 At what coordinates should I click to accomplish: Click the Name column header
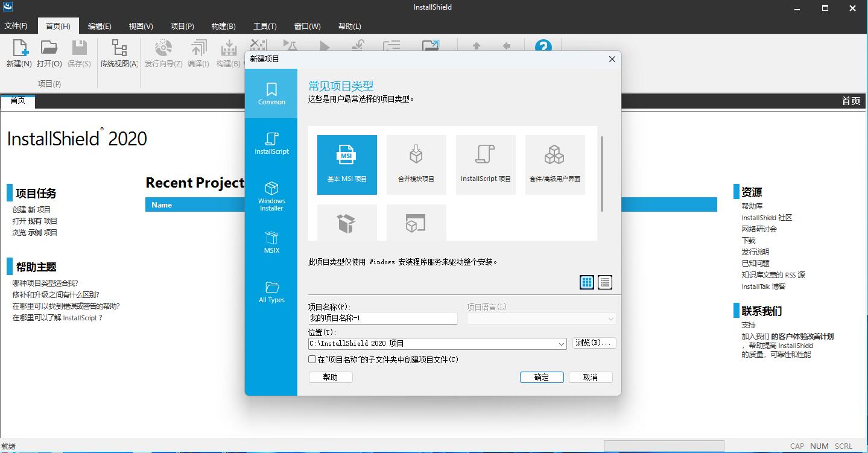click(x=162, y=205)
